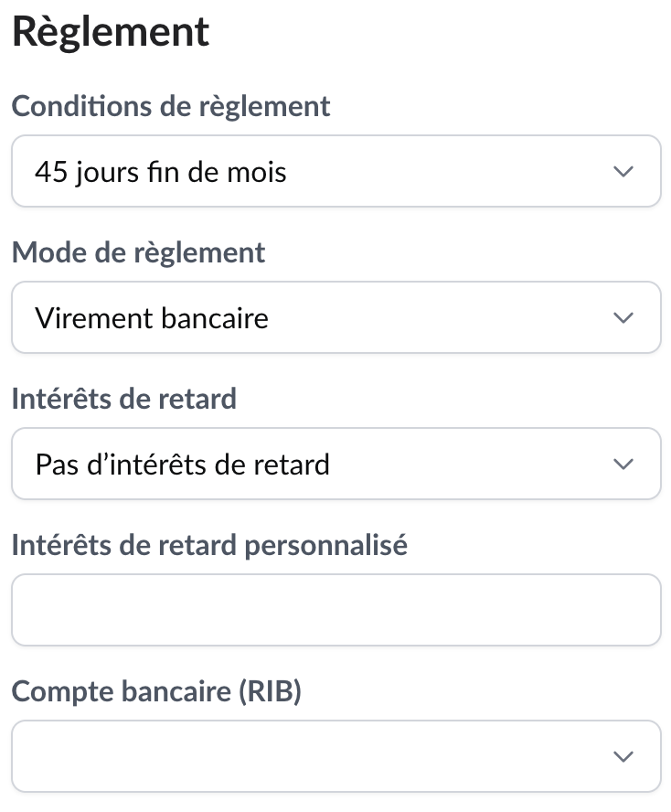Click the "Compte bancaire (RIB)" label

tap(156, 691)
